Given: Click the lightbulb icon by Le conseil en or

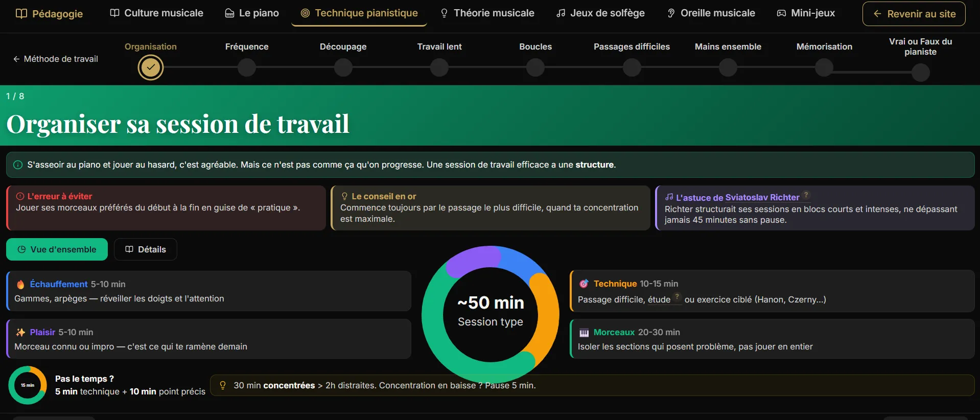Looking at the screenshot, I should (x=344, y=196).
